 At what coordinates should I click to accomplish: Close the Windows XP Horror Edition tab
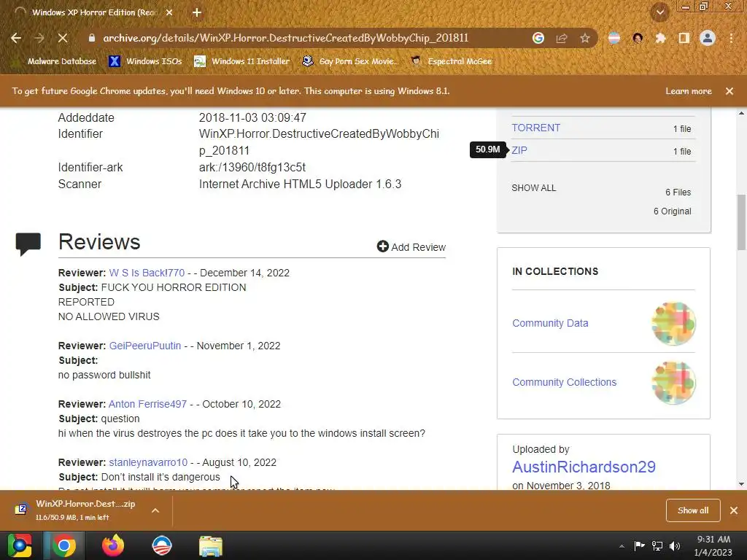point(169,12)
